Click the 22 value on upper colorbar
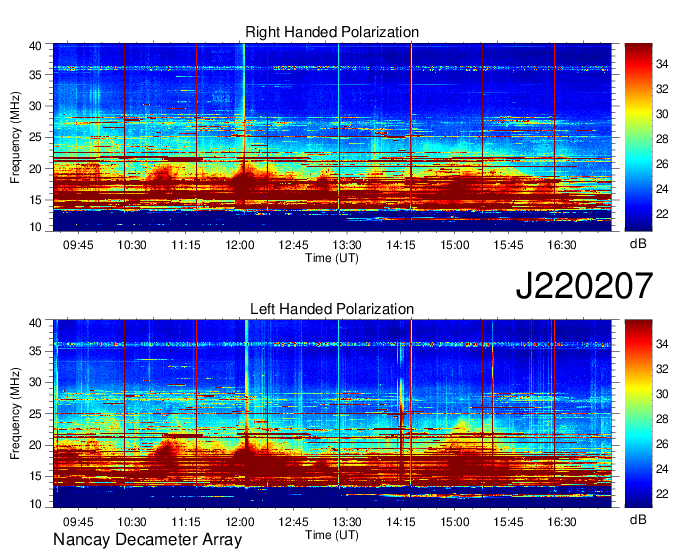Screen dimensions: 680x552 click(x=662, y=214)
